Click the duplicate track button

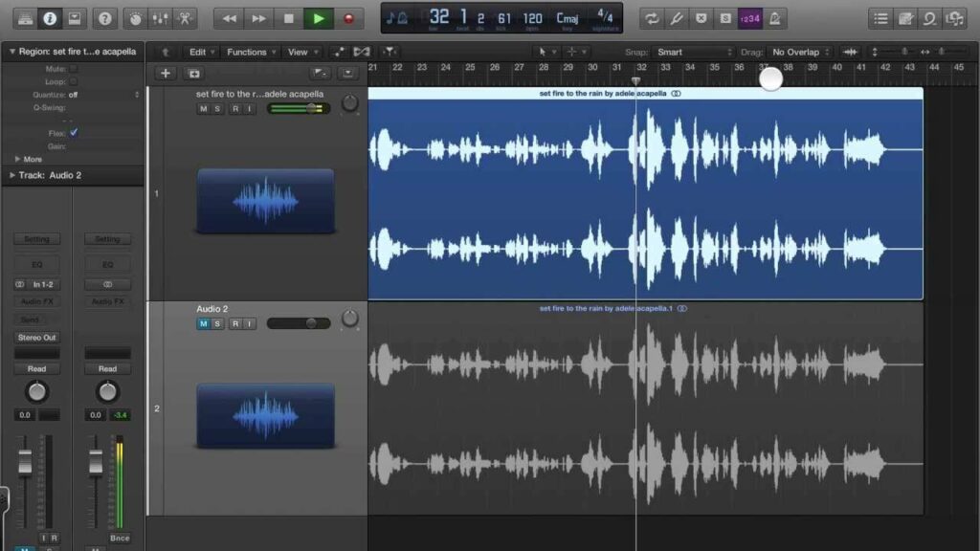194,73
